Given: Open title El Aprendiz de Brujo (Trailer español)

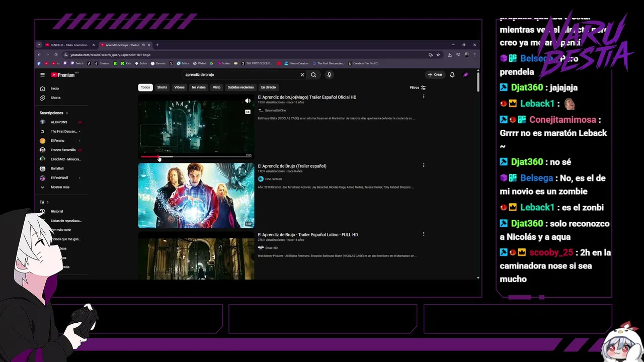Looking at the screenshot, I should pos(292,166).
